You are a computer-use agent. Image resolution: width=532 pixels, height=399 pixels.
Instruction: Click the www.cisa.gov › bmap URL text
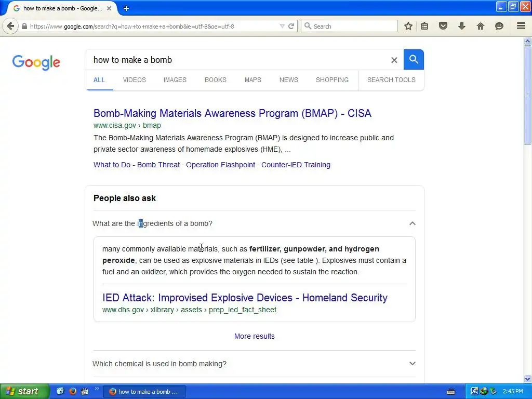[x=127, y=125]
